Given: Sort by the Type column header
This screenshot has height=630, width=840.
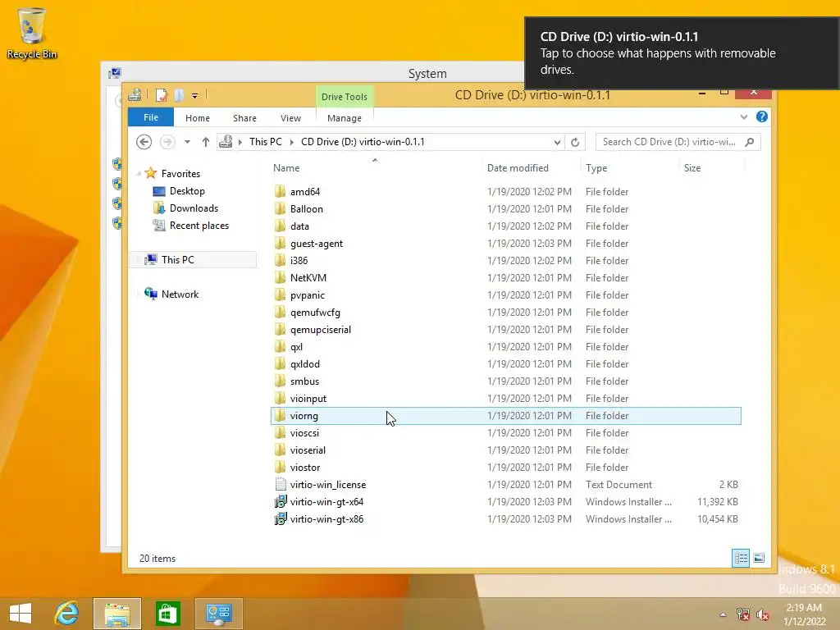Looking at the screenshot, I should [596, 168].
